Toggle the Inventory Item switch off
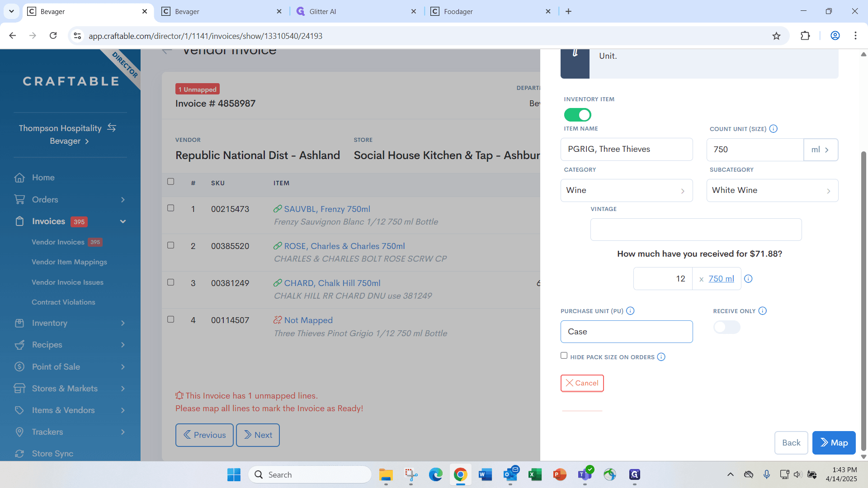This screenshot has height=488, width=868. click(x=577, y=115)
